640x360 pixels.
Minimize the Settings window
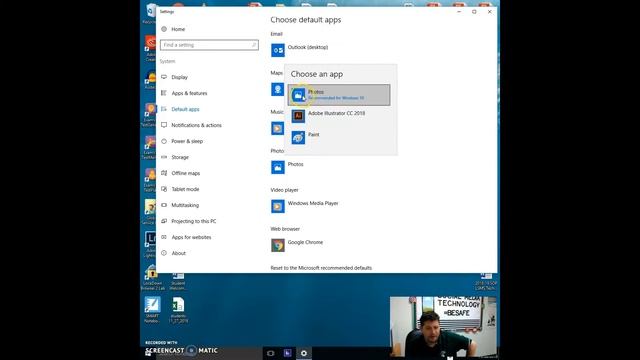tap(459, 12)
